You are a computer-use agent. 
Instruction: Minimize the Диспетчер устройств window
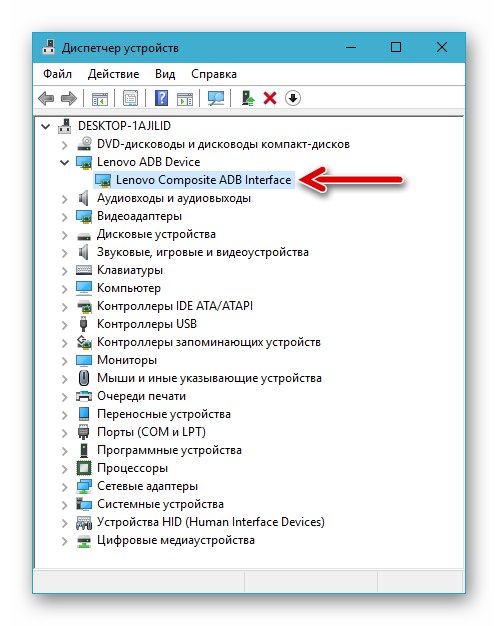click(x=351, y=48)
